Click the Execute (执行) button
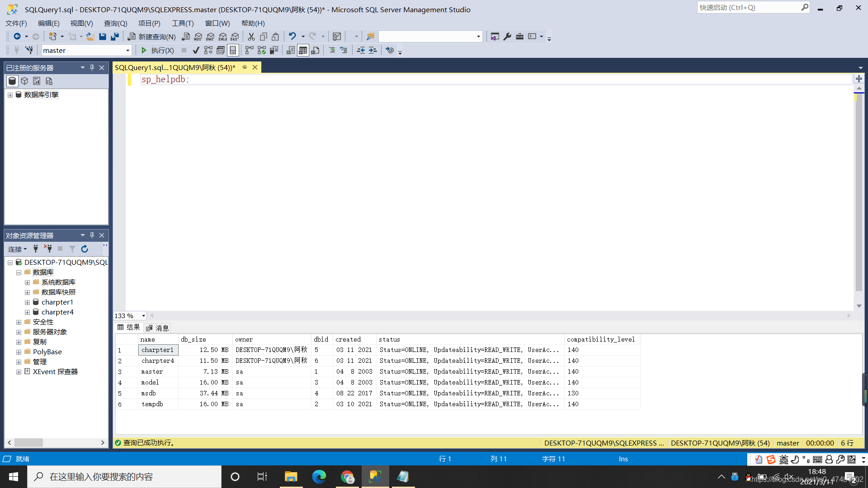The height and width of the screenshot is (488, 868). 157,50
